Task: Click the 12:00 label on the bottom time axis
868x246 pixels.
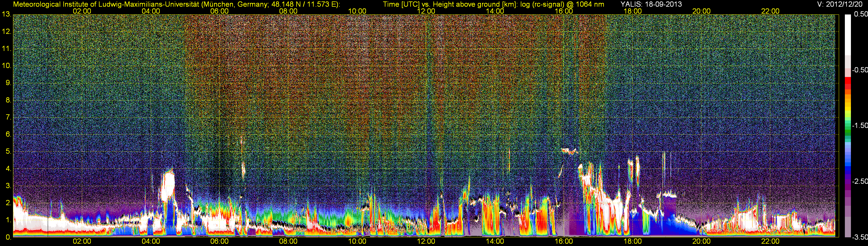Action: point(426,242)
